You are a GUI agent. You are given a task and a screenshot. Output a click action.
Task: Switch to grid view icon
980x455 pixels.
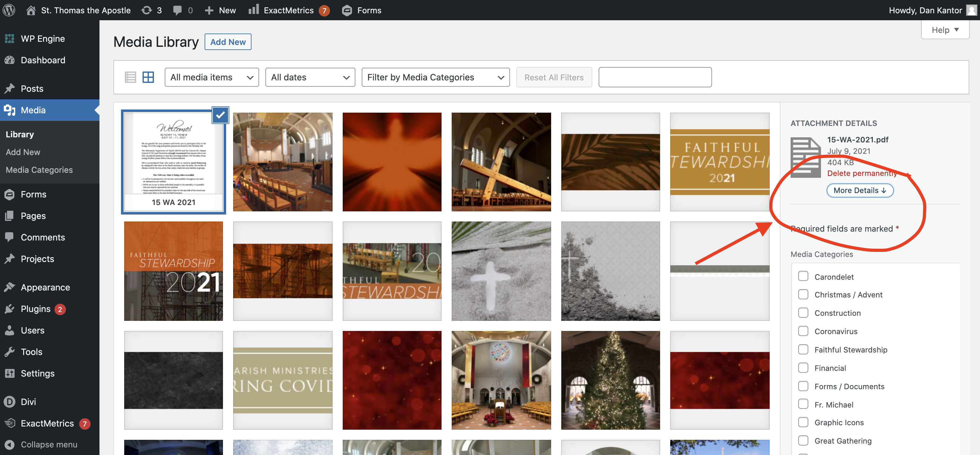click(x=148, y=77)
